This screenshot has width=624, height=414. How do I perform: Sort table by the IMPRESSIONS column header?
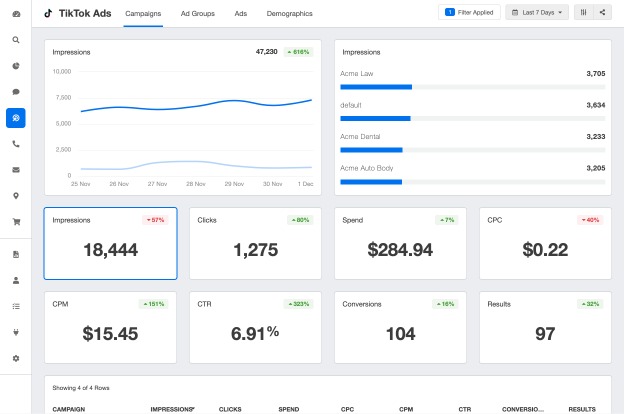tap(172, 409)
